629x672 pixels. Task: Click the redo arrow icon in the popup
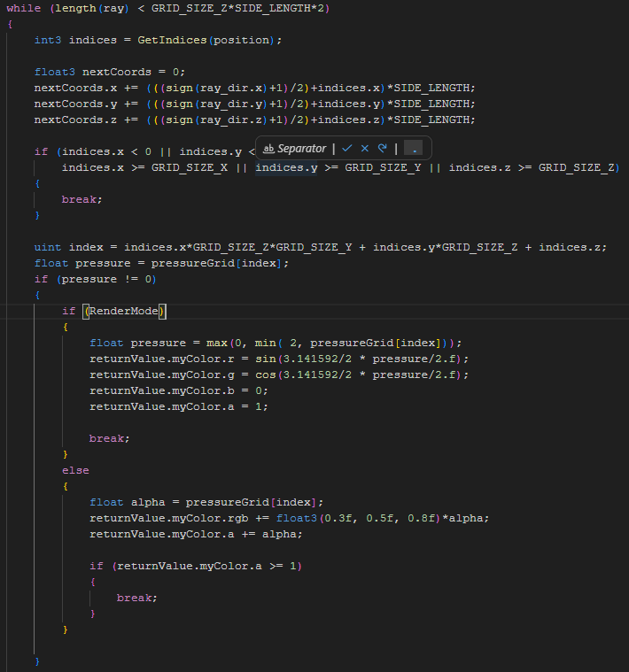coord(383,148)
